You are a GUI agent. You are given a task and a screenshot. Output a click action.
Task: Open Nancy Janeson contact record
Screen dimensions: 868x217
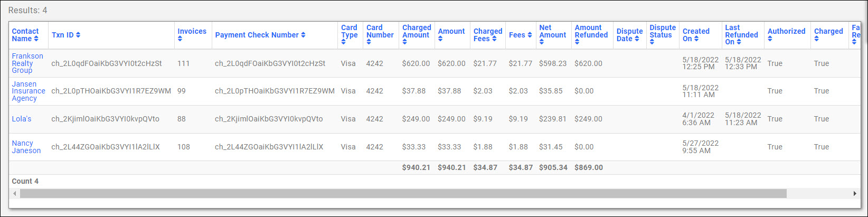26,147
